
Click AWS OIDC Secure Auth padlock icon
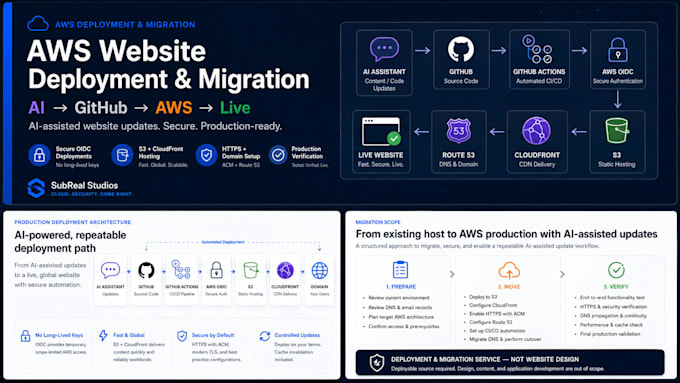(216, 270)
